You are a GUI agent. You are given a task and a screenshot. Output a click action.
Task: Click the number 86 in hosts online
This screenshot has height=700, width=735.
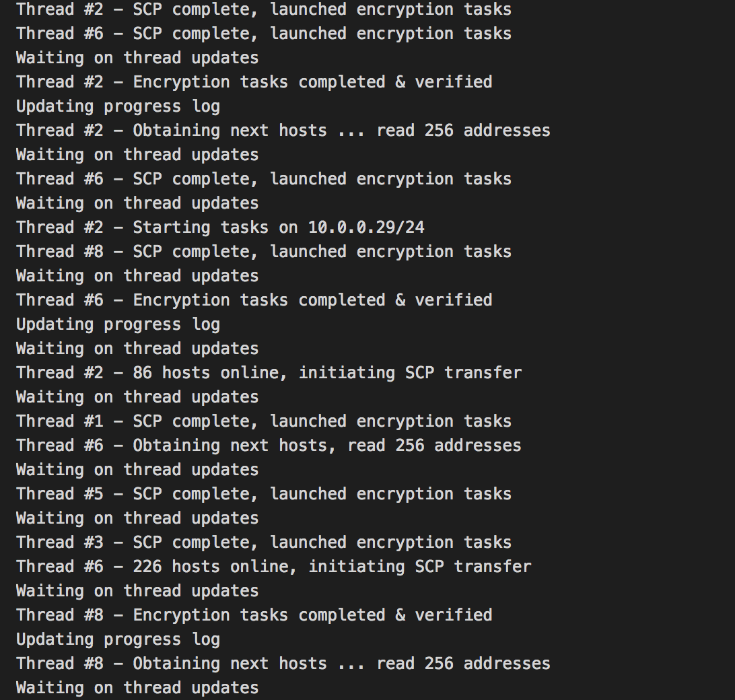click(142, 373)
